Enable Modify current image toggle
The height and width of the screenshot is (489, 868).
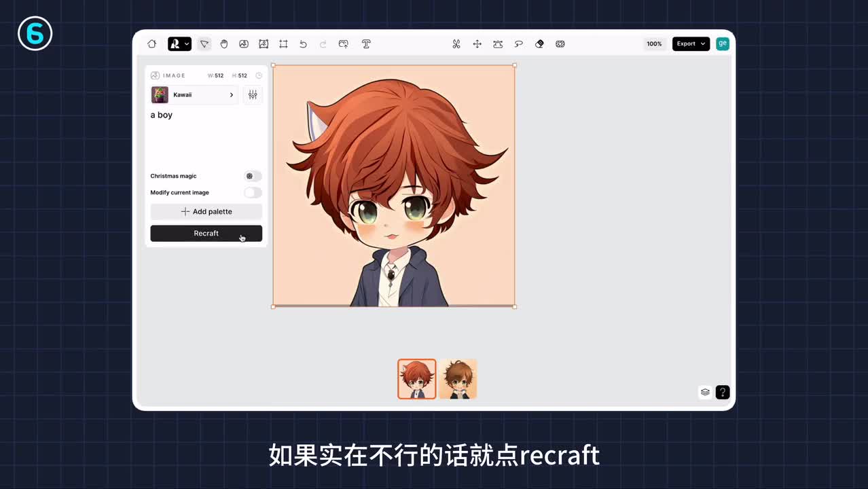(x=253, y=193)
